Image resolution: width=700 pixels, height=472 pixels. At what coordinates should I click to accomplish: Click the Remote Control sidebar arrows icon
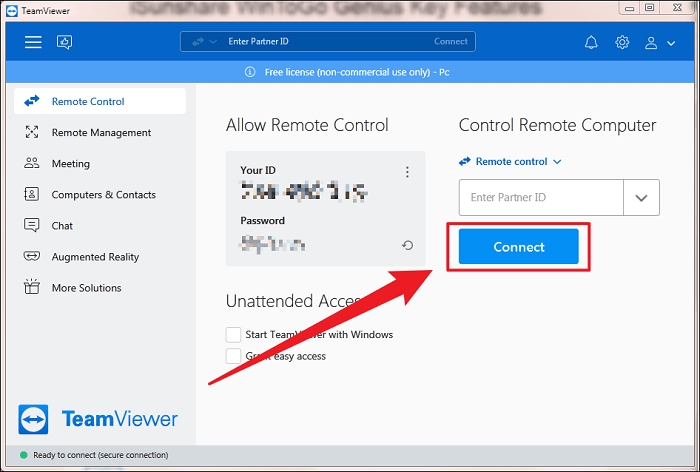pos(32,101)
